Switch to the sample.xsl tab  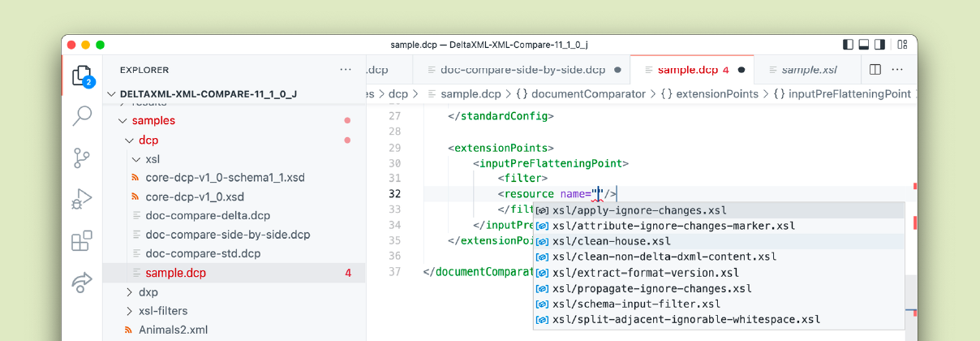pos(809,70)
